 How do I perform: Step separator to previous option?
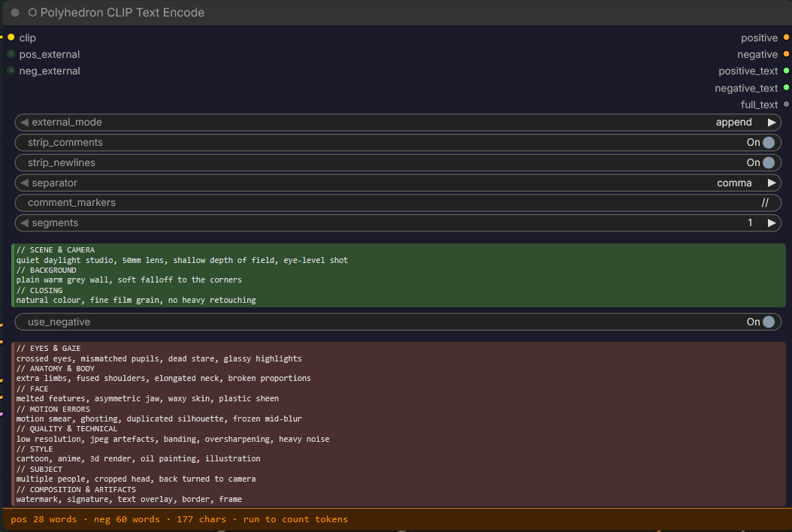[24, 183]
